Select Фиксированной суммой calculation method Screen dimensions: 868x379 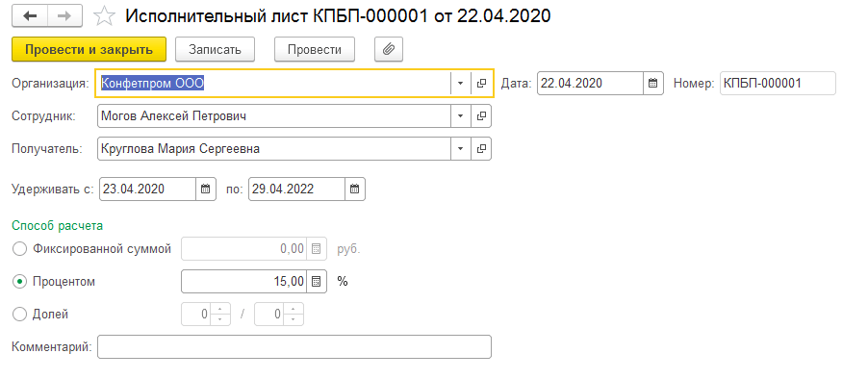[x=19, y=249]
